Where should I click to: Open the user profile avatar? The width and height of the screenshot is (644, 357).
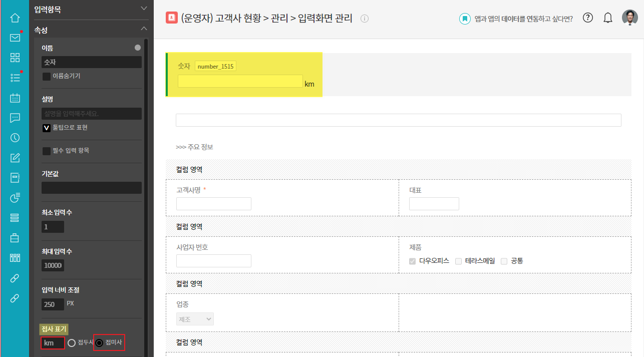[x=629, y=18]
